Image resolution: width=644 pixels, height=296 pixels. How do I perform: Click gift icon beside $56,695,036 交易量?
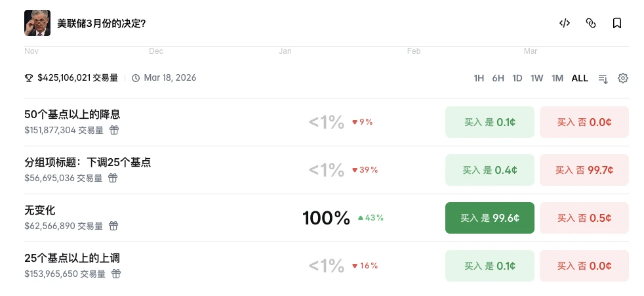113,178
